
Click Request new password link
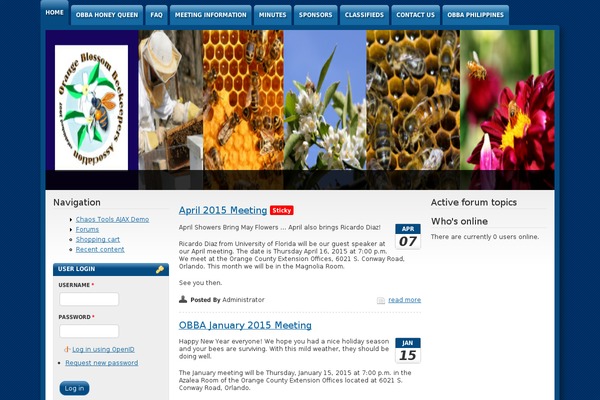coord(101,363)
